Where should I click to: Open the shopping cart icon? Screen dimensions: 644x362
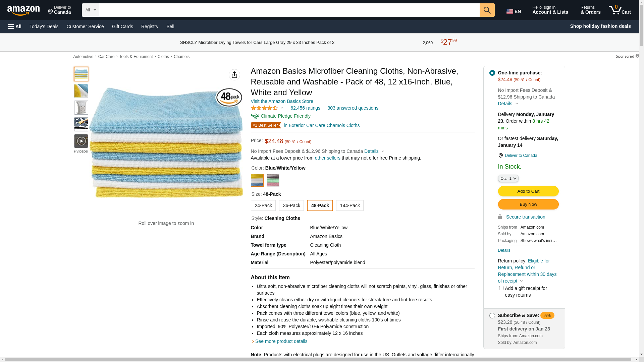615,10
